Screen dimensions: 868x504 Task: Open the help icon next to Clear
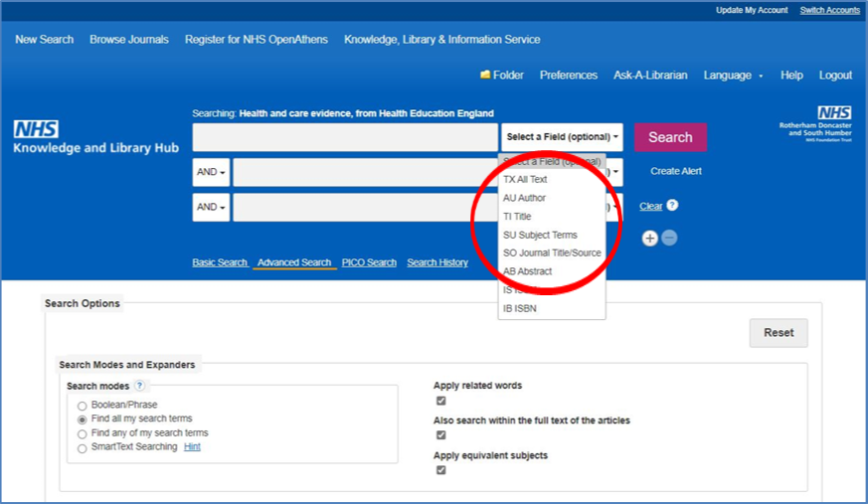(672, 205)
